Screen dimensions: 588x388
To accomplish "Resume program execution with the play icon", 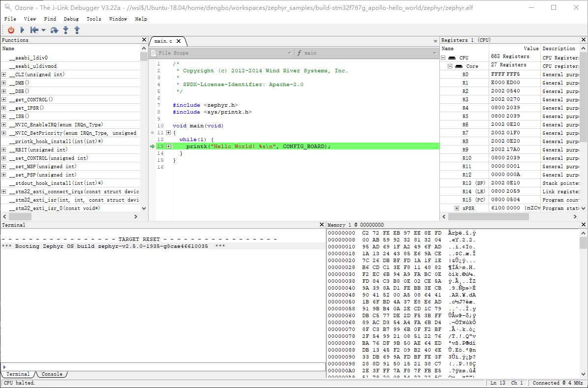I will pos(23,30).
